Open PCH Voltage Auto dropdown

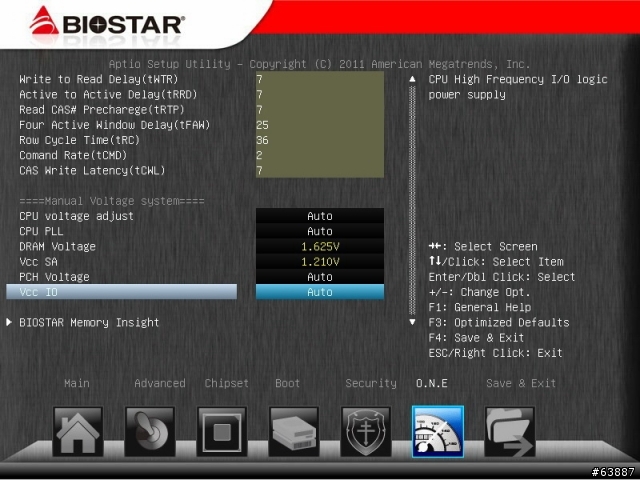tap(320, 277)
